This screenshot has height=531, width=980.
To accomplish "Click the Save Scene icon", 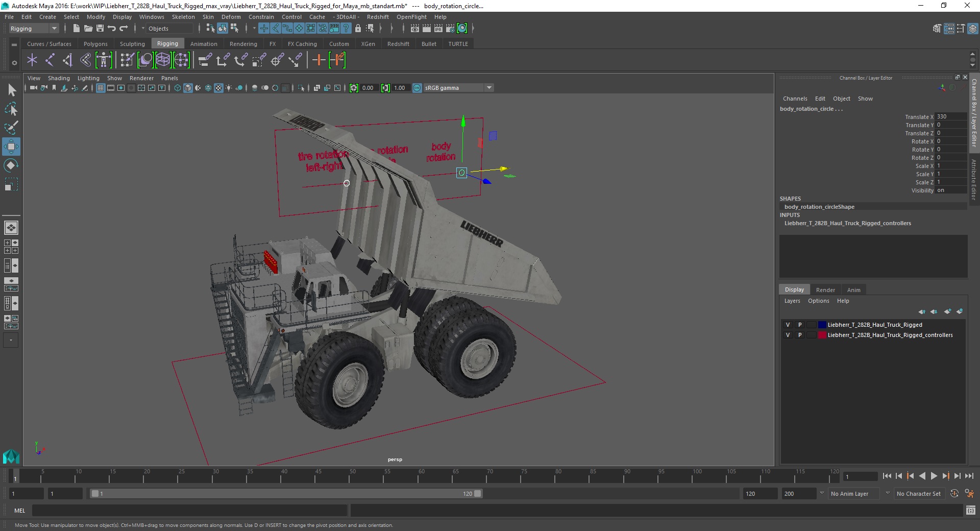I will (100, 29).
